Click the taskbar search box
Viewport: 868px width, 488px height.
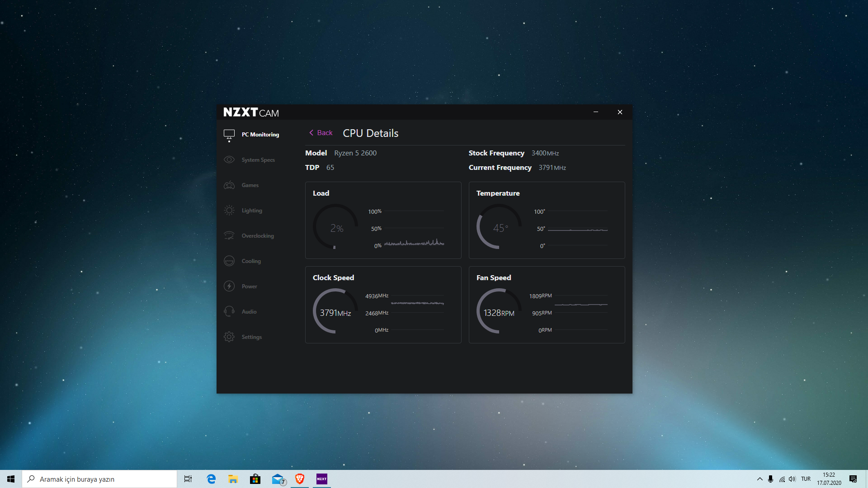[99, 479]
